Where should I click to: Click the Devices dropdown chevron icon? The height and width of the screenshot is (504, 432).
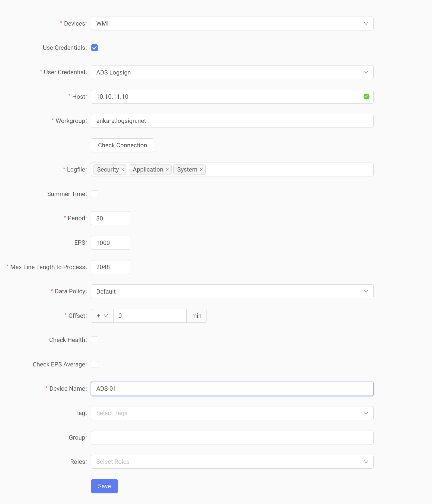[x=366, y=24]
